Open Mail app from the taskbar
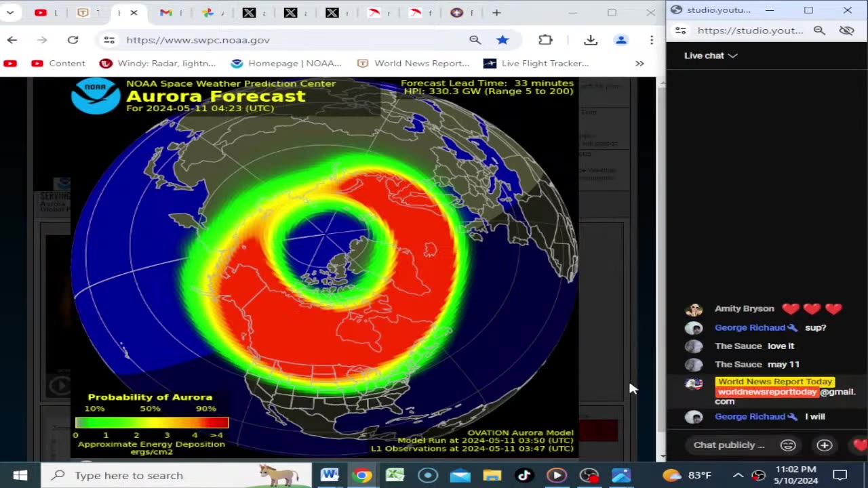The height and width of the screenshot is (488, 868). click(460, 475)
